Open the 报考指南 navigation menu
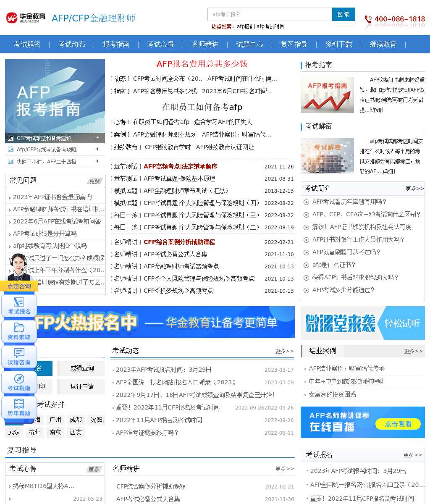 (x=116, y=44)
